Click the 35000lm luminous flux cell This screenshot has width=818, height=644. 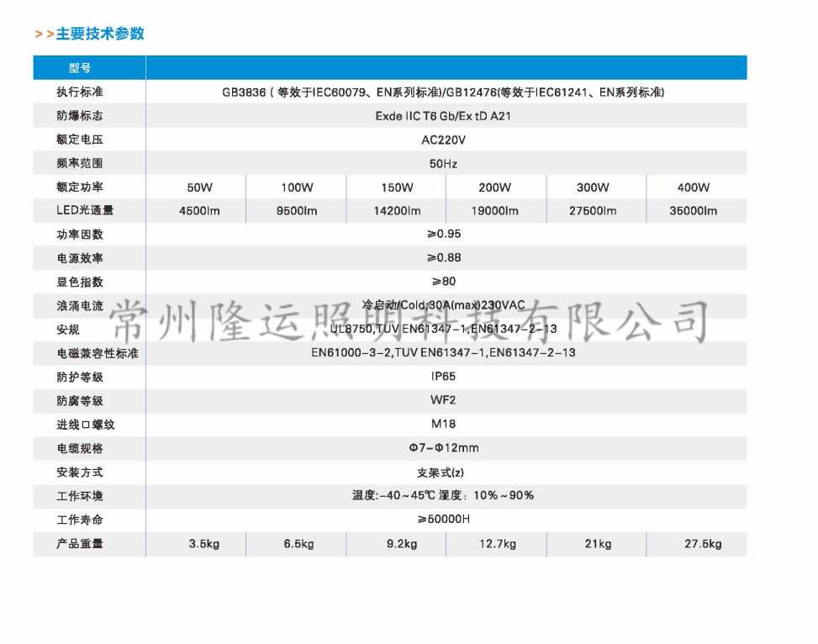(x=694, y=211)
